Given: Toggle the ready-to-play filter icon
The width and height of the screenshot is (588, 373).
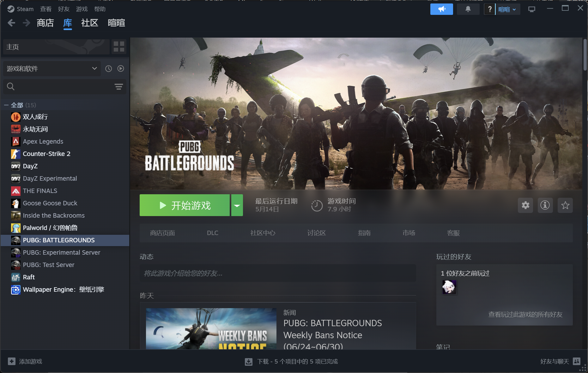Looking at the screenshot, I should click(121, 69).
